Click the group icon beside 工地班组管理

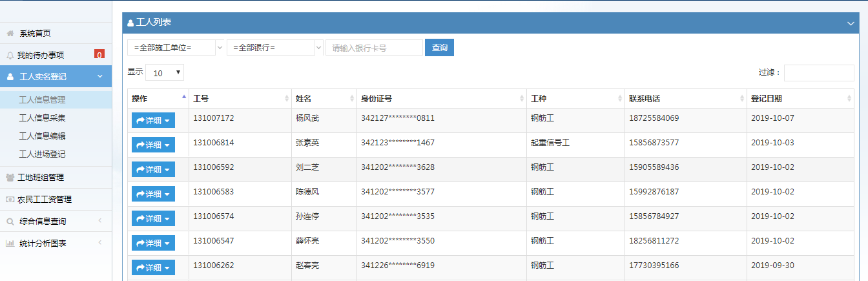tap(10, 177)
